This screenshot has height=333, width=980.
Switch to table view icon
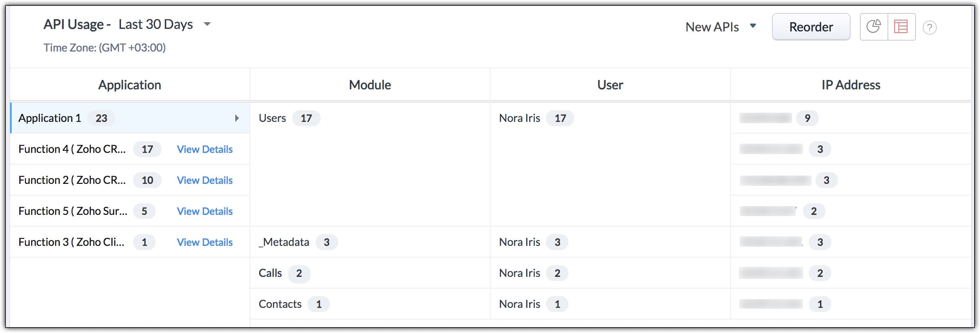pyautogui.click(x=901, y=27)
